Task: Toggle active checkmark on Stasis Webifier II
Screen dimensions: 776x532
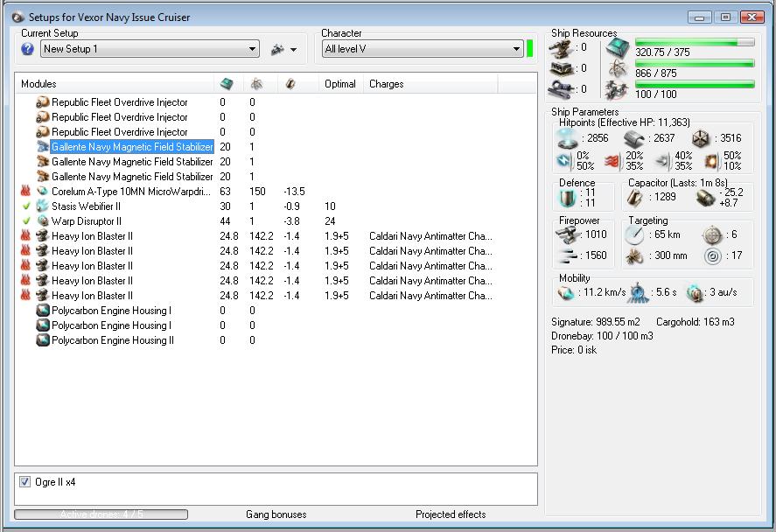Action: tap(26, 206)
